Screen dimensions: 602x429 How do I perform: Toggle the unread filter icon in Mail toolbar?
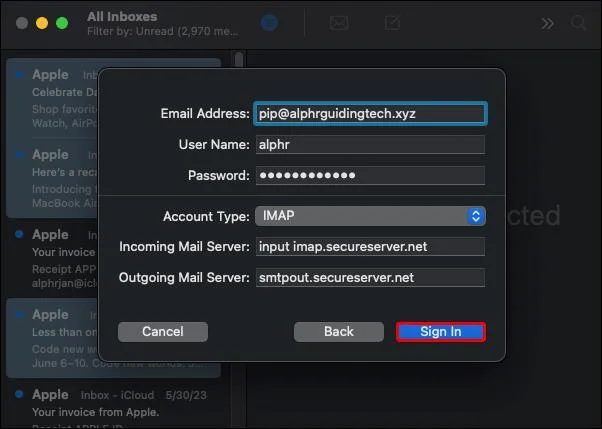point(269,23)
